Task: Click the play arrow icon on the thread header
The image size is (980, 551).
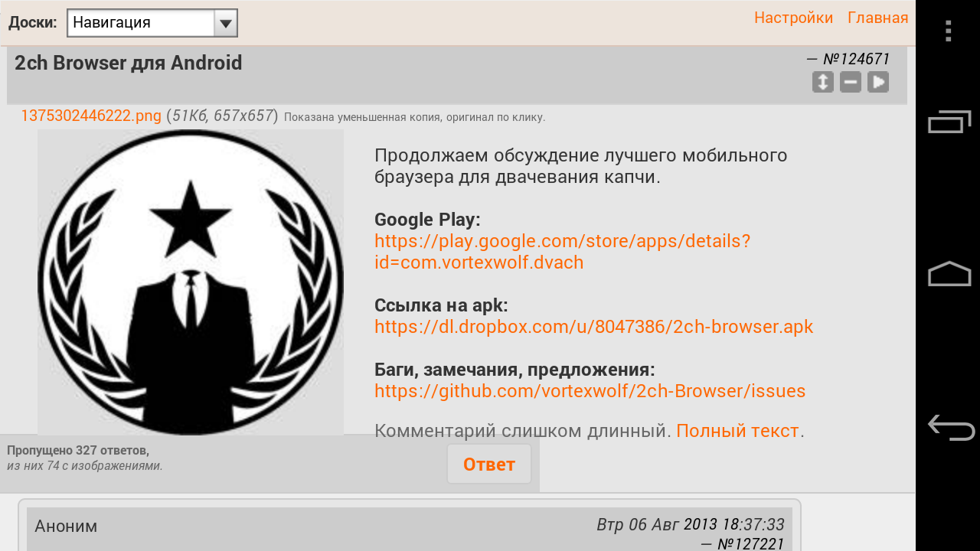Action: (x=878, y=82)
